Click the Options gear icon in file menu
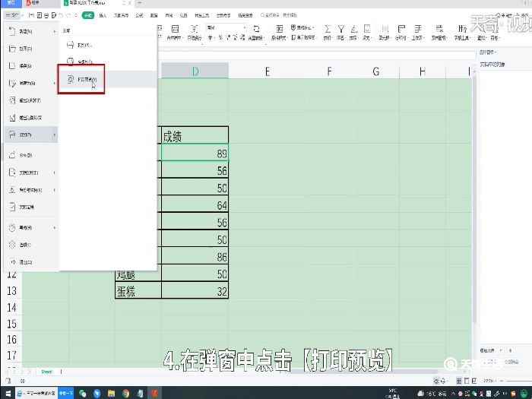Image resolution: width=532 pixels, height=399 pixels. (12, 244)
